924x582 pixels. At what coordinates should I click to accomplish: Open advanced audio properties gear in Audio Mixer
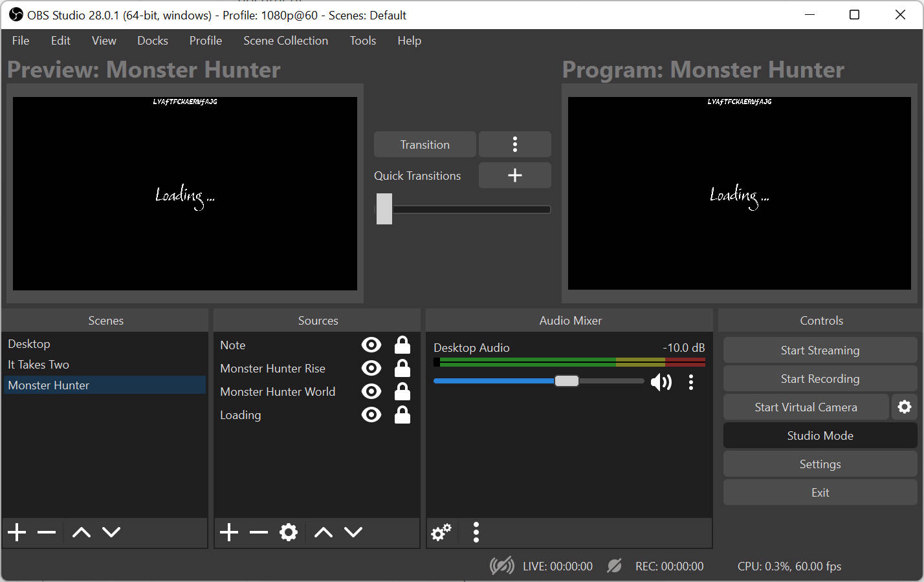click(441, 532)
